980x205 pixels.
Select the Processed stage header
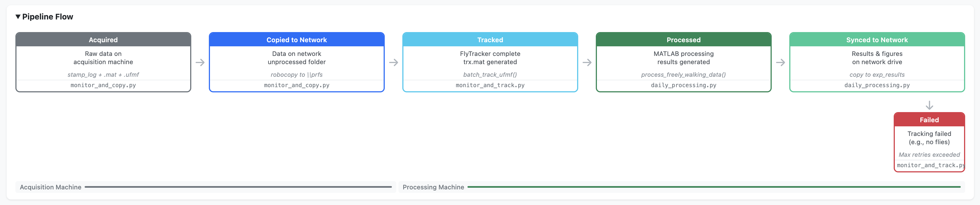[683, 40]
